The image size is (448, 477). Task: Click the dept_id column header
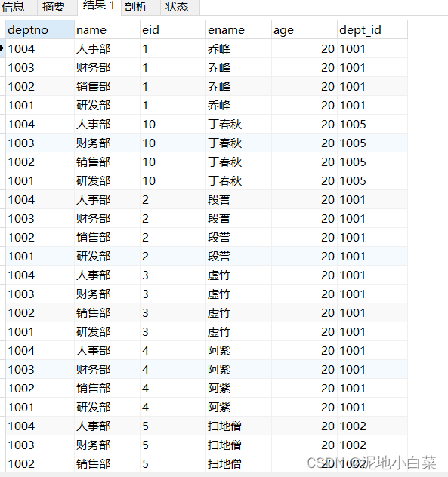[372, 30]
